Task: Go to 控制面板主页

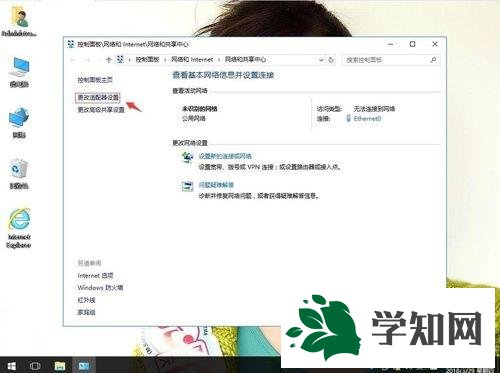Action: tap(95, 80)
